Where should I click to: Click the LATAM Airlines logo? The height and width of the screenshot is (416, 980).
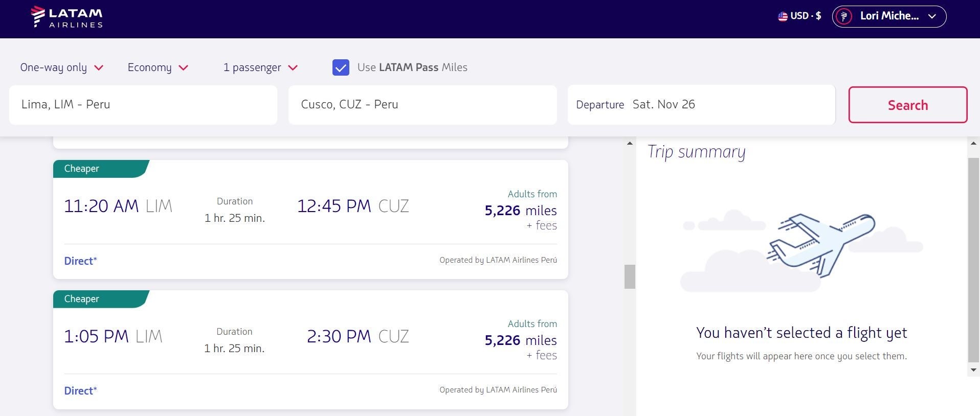pyautogui.click(x=66, y=17)
